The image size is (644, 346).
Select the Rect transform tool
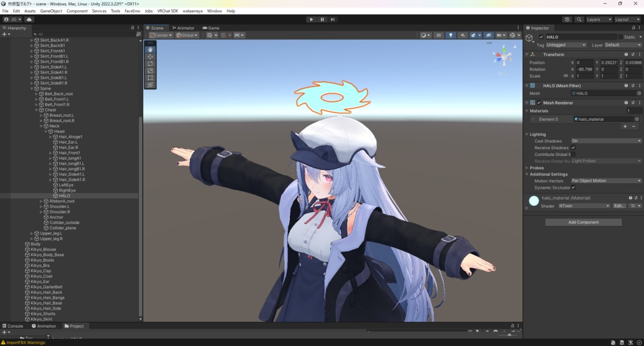tap(150, 77)
